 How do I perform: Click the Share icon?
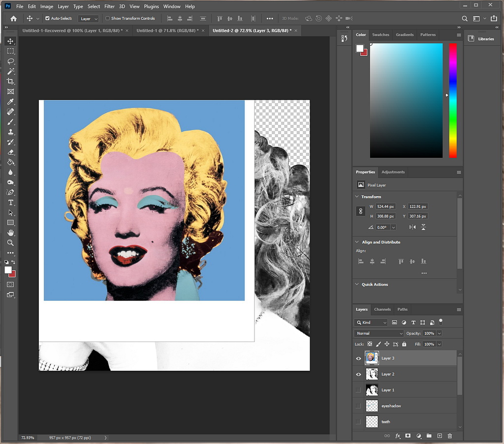tap(494, 18)
